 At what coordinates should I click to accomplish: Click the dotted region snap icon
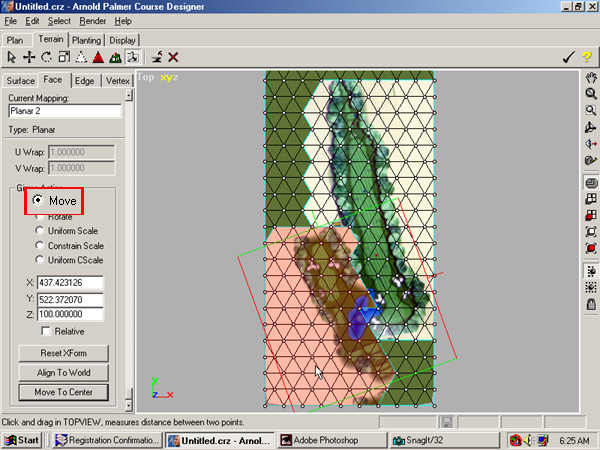pos(591,287)
